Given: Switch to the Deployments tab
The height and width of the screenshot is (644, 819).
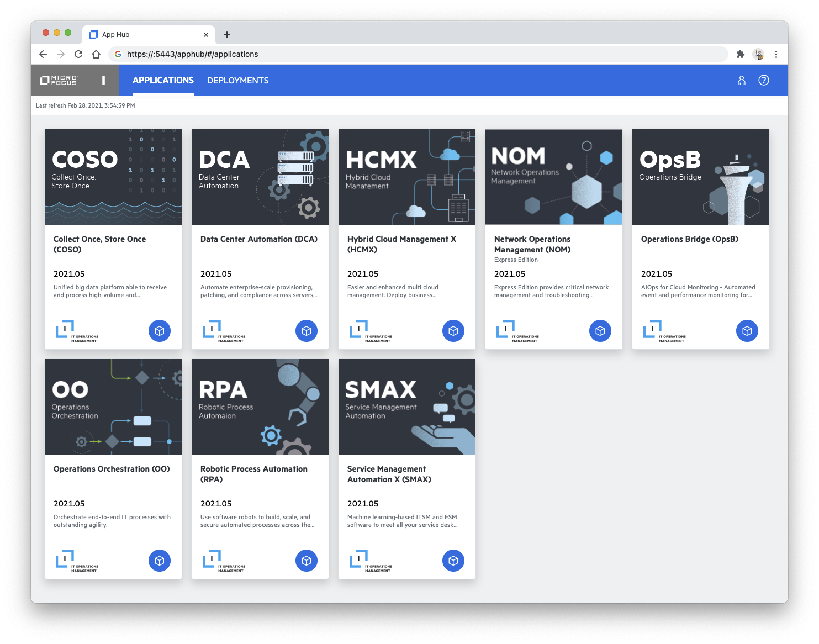Looking at the screenshot, I should pos(237,80).
